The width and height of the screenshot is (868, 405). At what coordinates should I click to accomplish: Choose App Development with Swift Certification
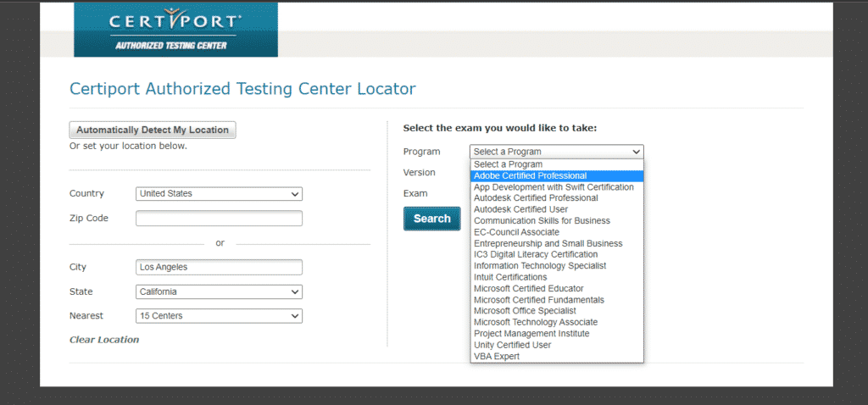coord(554,187)
